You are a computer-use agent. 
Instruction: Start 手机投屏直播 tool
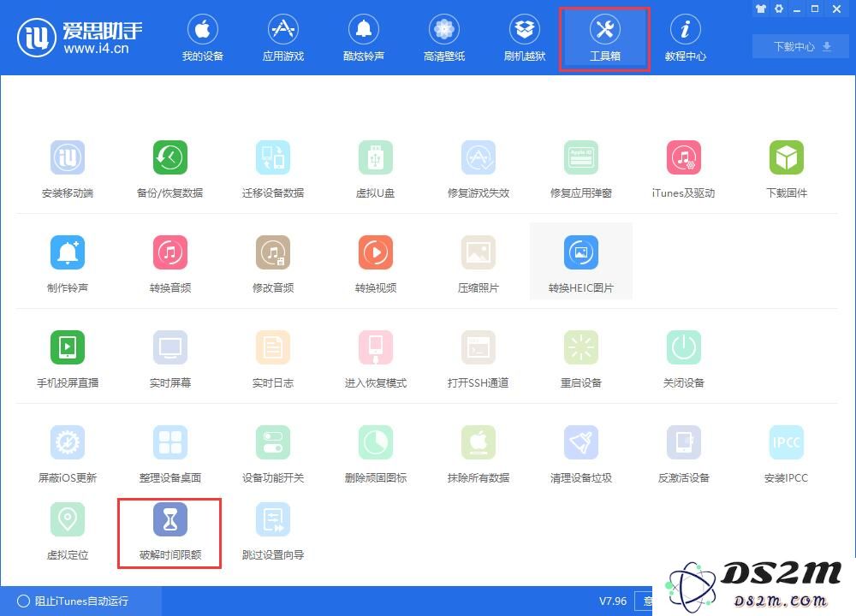68,359
